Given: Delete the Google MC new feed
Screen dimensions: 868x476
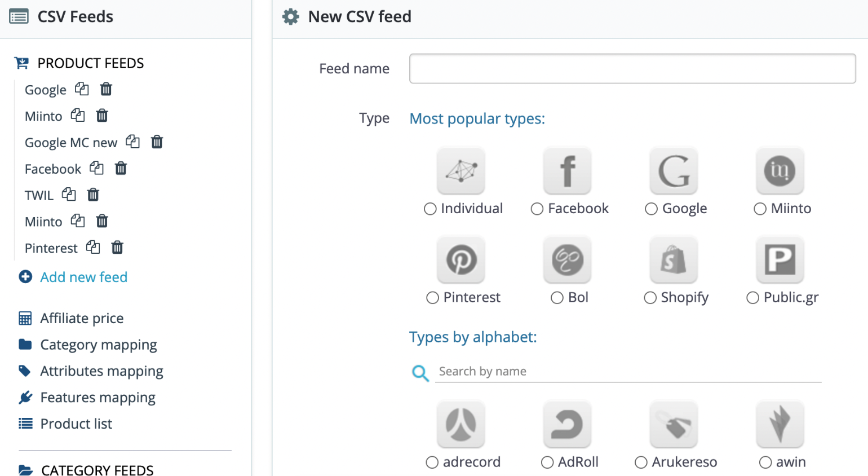Looking at the screenshot, I should (x=157, y=142).
